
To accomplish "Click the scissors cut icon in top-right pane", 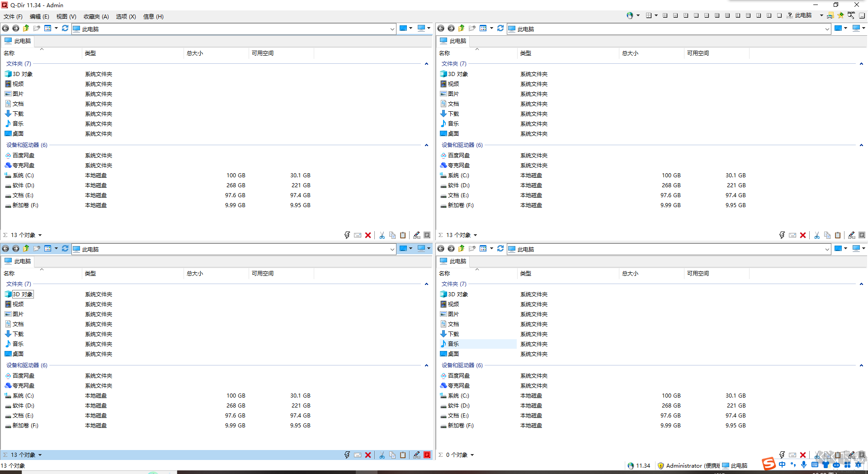I will click(x=817, y=235).
